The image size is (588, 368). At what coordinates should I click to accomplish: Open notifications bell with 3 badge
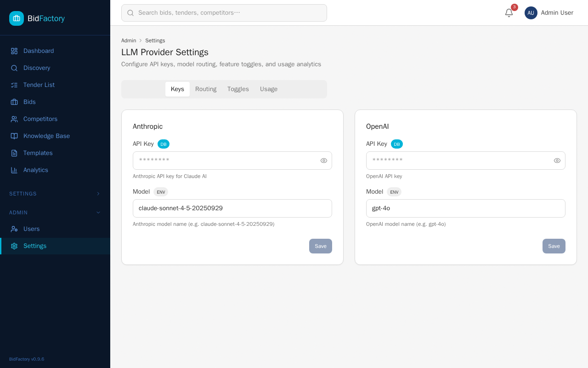(509, 13)
